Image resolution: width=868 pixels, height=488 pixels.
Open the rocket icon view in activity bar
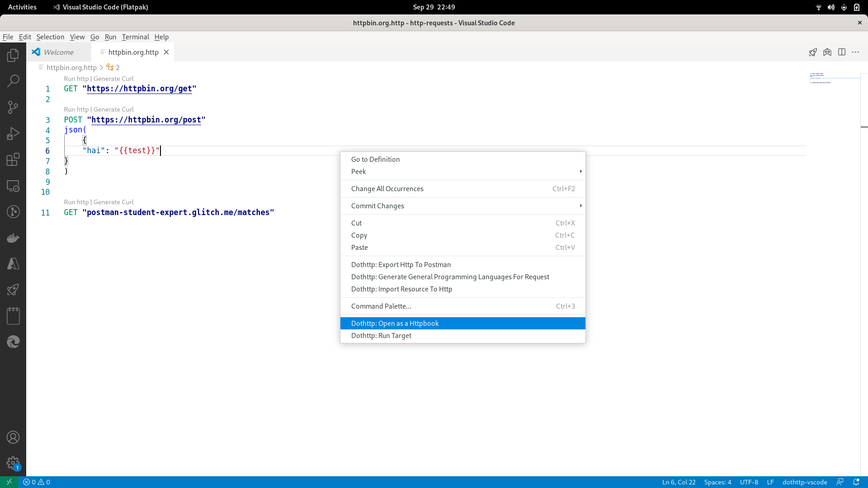click(x=13, y=290)
